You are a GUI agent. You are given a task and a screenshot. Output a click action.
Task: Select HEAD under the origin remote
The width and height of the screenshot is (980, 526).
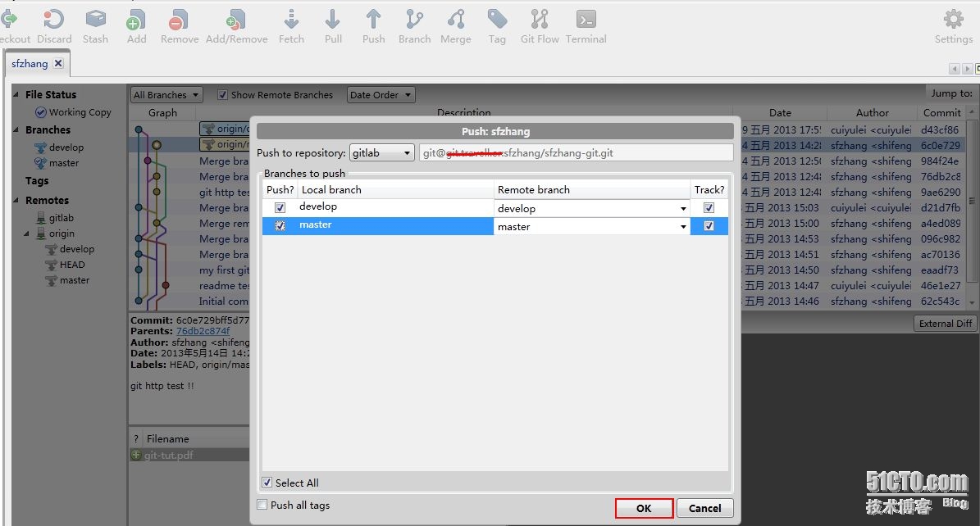click(66, 265)
